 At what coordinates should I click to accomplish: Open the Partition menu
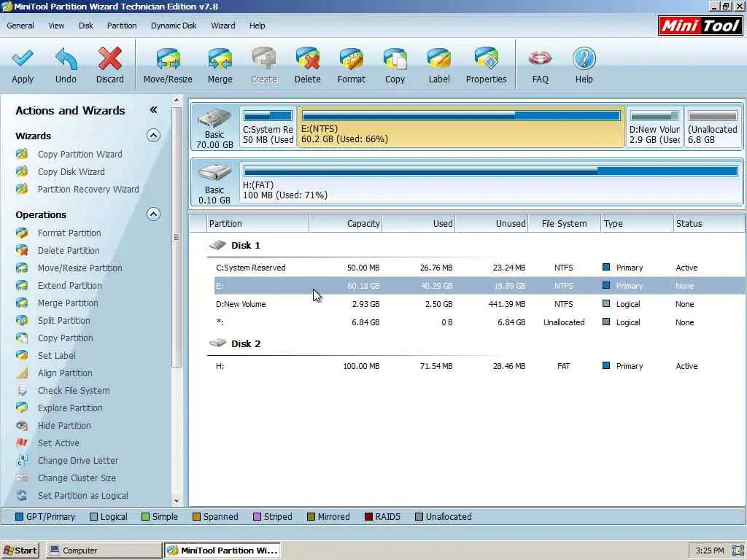[122, 26]
